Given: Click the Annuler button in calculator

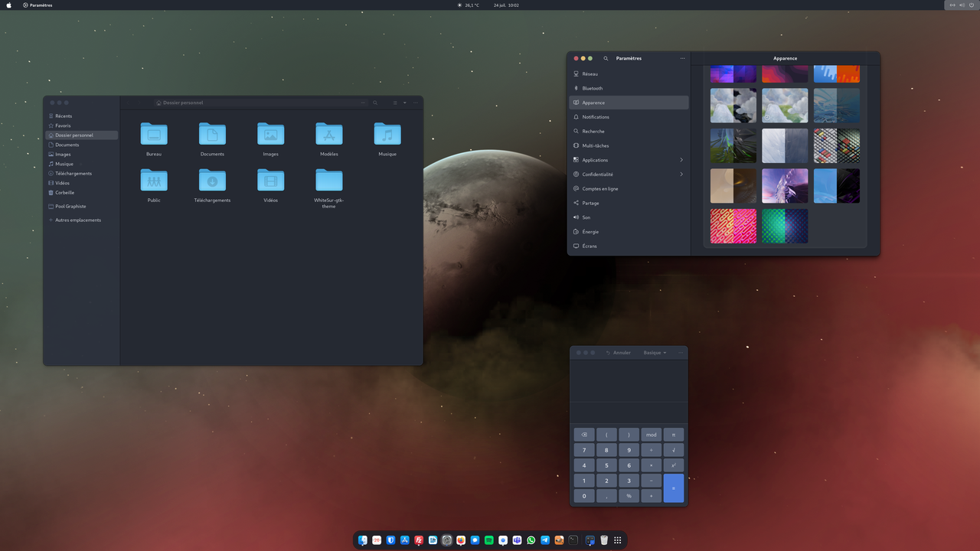Looking at the screenshot, I should click(619, 353).
